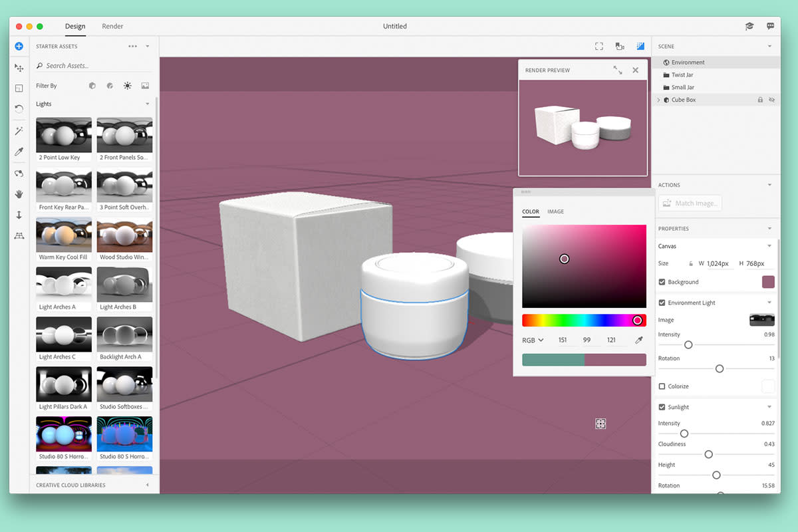Uncheck the Background checkbox
798x532 pixels.
click(x=662, y=282)
